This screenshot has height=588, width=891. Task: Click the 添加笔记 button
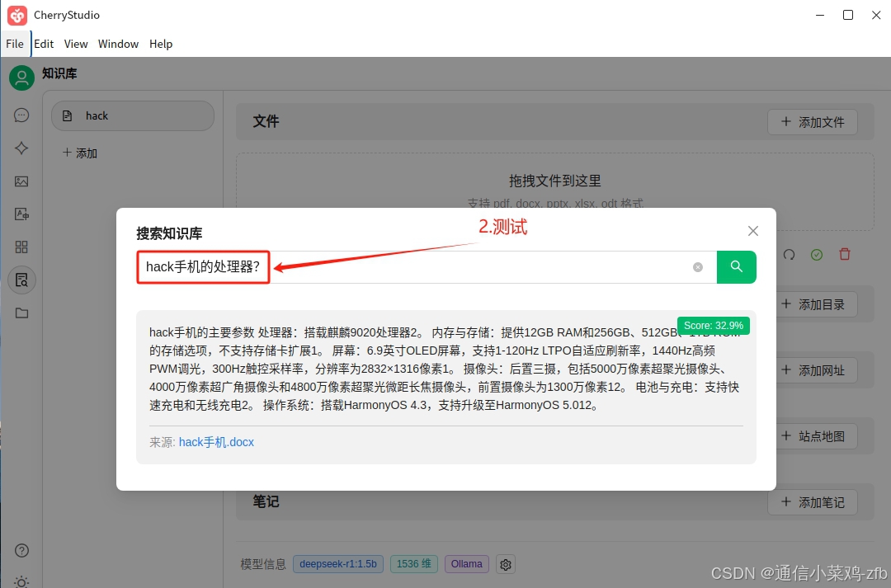tap(813, 501)
